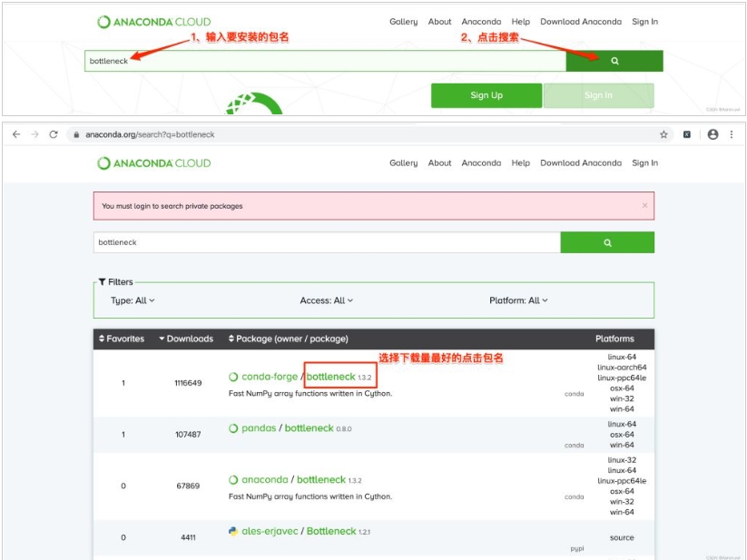
Task: Click the green Sign Up button
Action: [487, 95]
